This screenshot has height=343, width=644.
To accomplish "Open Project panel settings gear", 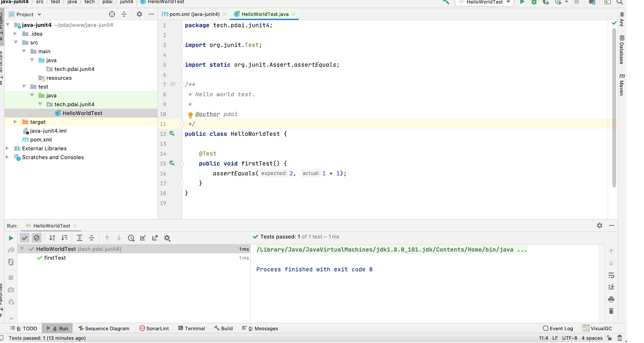I will pyautogui.click(x=139, y=14).
